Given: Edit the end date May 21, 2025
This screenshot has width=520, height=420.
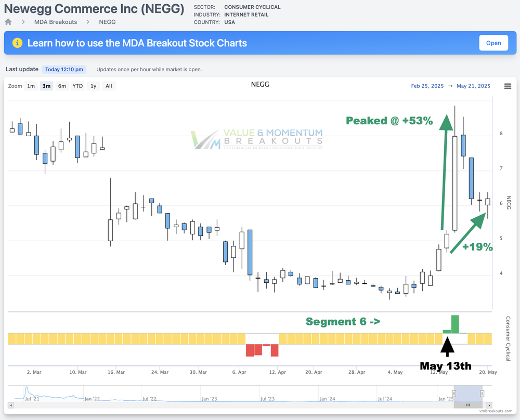Looking at the screenshot, I should point(474,86).
